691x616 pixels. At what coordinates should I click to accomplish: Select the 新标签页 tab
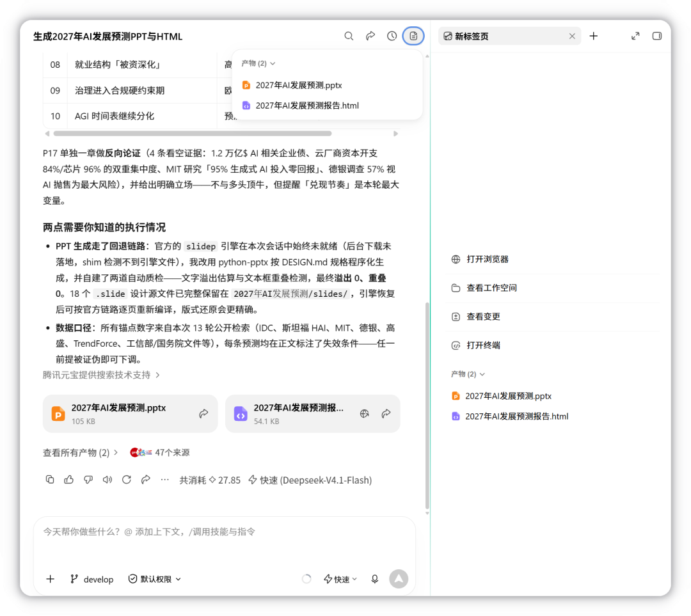click(x=509, y=36)
